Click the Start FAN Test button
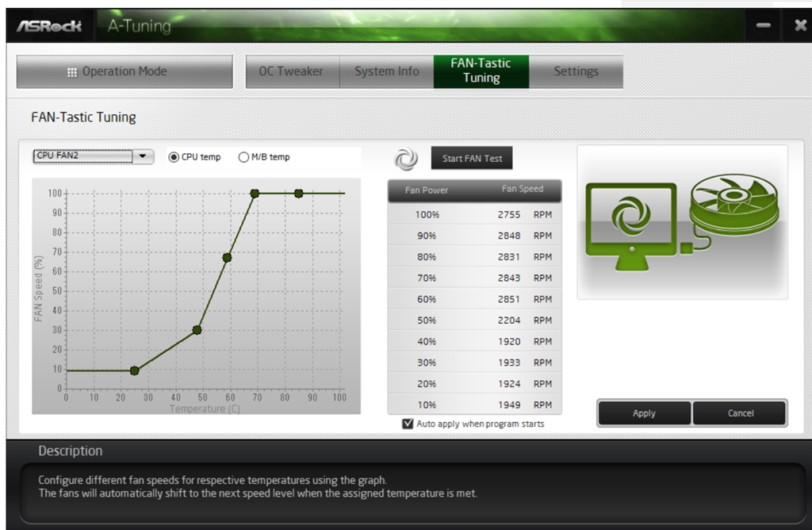Image resolution: width=812 pixels, height=530 pixels. pyautogui.click(x=472, y=158)
